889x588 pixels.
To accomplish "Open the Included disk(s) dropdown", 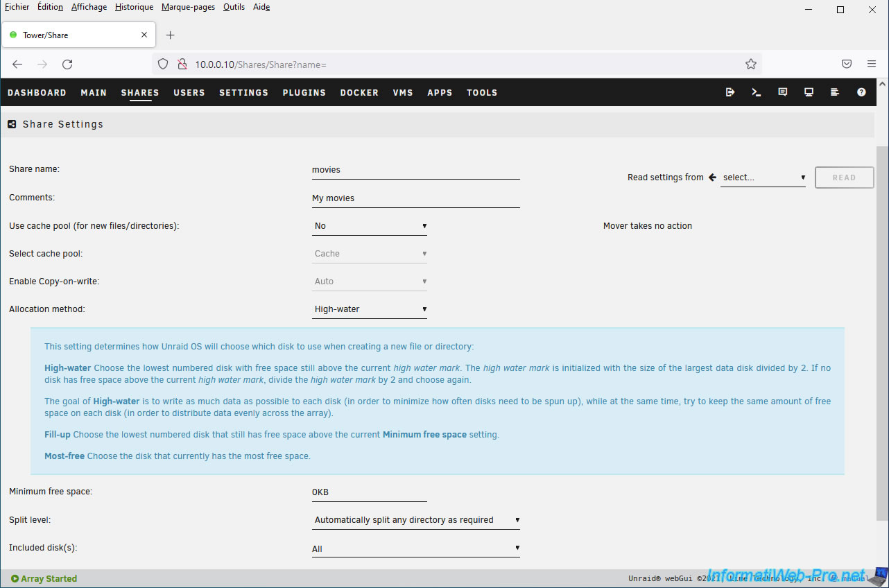I will click(416, 548).
